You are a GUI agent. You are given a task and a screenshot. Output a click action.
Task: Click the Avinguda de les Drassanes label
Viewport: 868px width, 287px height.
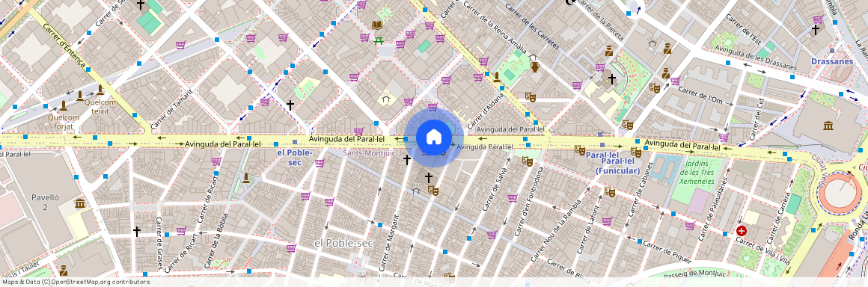coord(757,58)
